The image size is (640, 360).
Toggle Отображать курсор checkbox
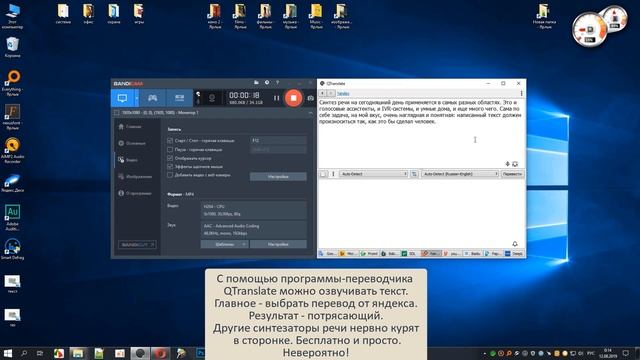click(170, 158)
